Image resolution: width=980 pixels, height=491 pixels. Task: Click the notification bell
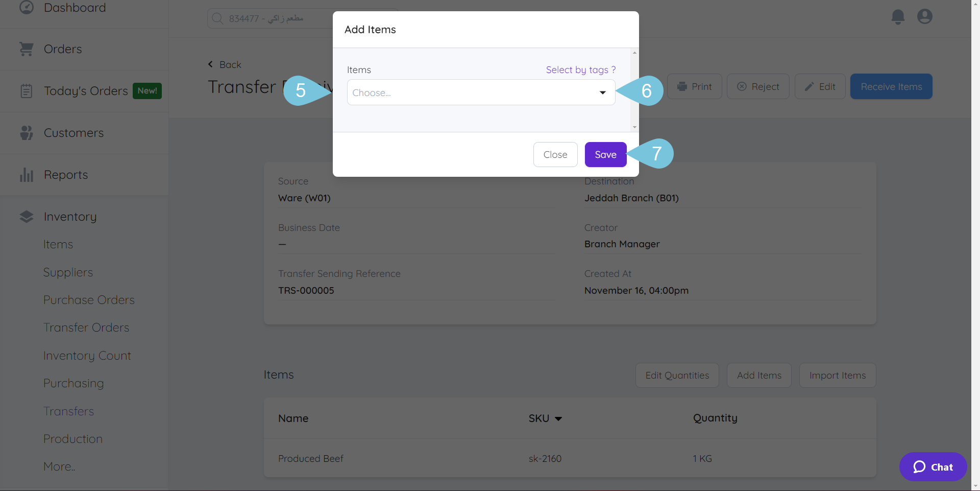[x=898, y=16]
